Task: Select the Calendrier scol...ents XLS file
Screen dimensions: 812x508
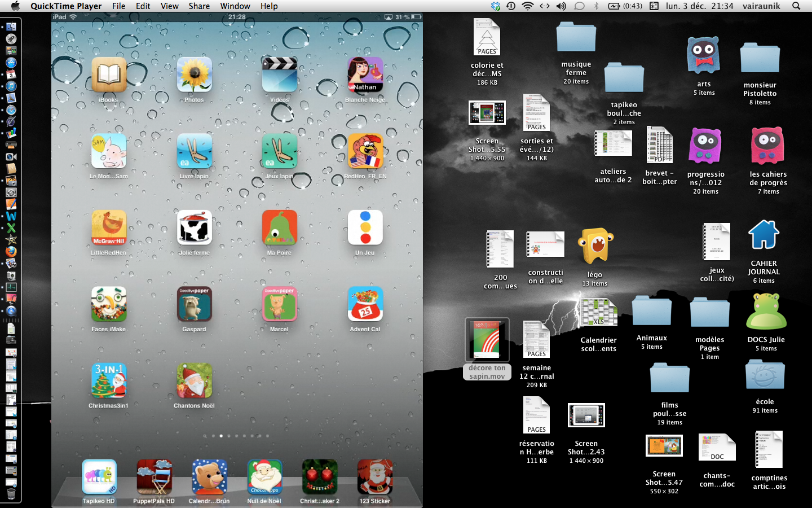Action: [598, 312]
